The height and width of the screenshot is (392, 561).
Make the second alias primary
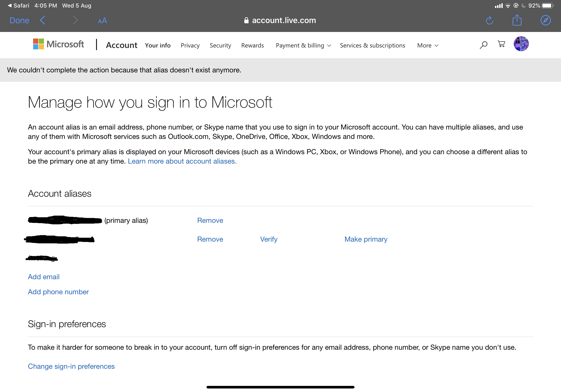pyautogui.click(x=366, y=239)
